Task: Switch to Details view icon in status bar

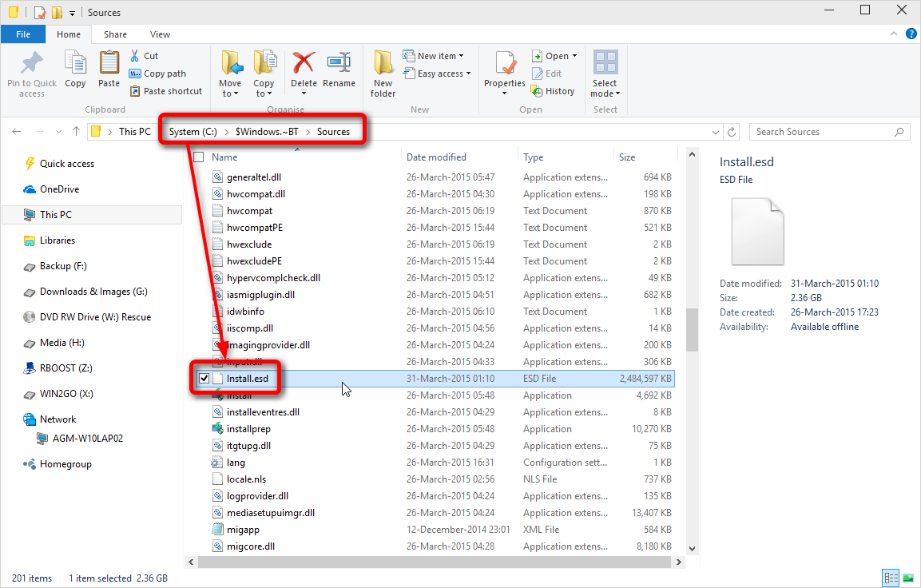Action: click(x=891, y=578)
